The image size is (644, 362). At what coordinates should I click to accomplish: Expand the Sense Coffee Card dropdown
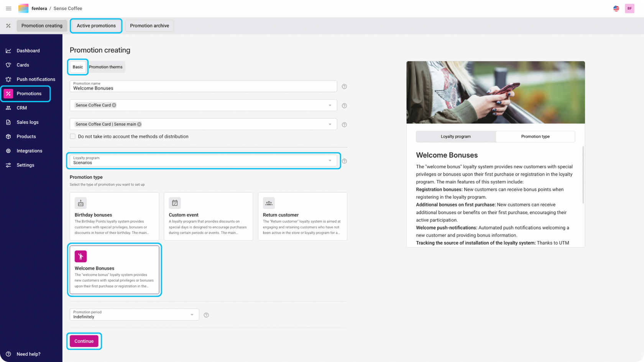(330, 105)
